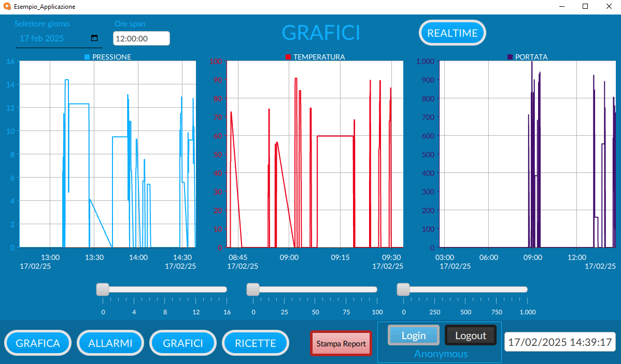Click the portata slider handle at 0

coord(403,289)
